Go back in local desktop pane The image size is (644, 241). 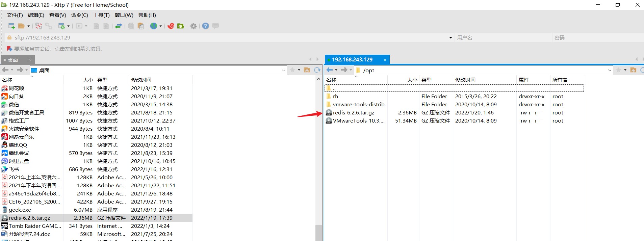(5, 70)
